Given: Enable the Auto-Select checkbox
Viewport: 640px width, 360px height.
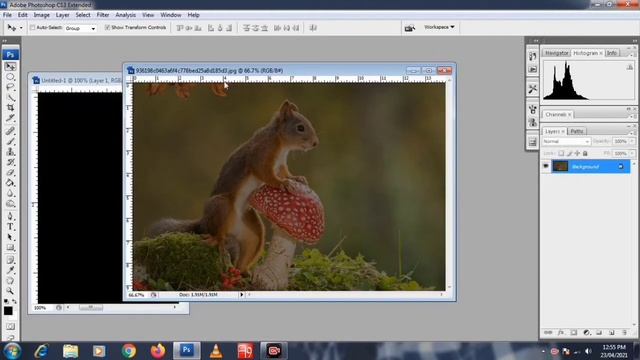Looking at the screenshot, I should pyautogui.click(x=32, y=28).
